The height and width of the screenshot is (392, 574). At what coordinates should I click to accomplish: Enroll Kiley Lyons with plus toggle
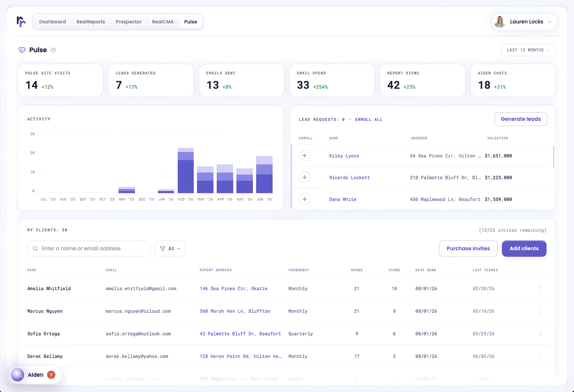tap(305, 156)
